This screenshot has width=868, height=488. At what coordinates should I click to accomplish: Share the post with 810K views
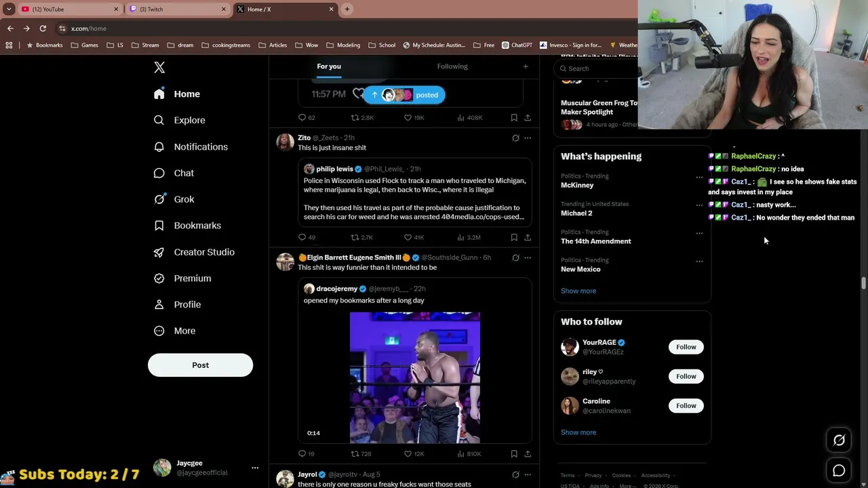click(528, 453)
